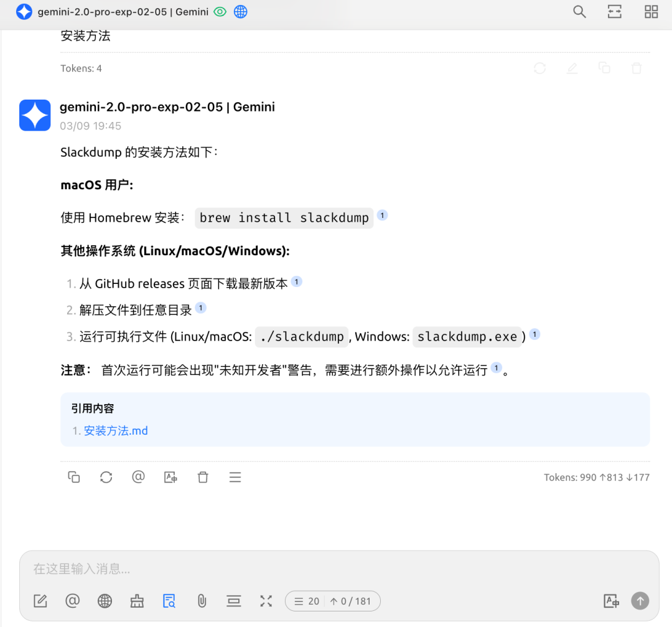Screen dimensions: 672x627
Task: Clear the conversation with the broom icon
Action: 137,601
